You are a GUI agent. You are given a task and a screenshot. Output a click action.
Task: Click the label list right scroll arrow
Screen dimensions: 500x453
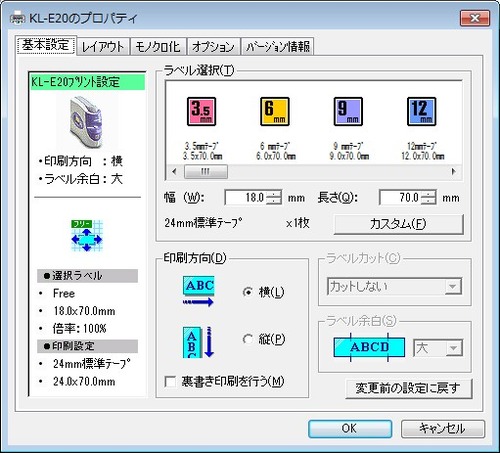454,172
